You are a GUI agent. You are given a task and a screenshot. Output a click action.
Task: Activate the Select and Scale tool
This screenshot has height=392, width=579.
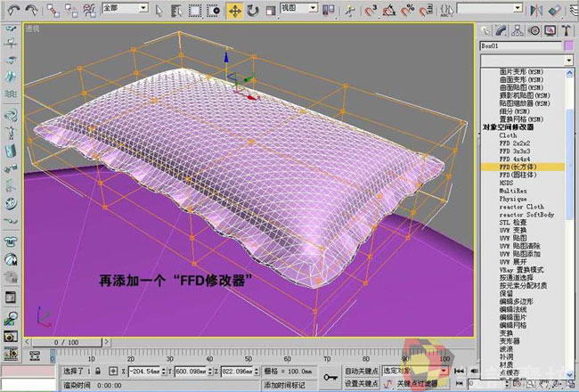pyautogui.click(x=271, y=11)
